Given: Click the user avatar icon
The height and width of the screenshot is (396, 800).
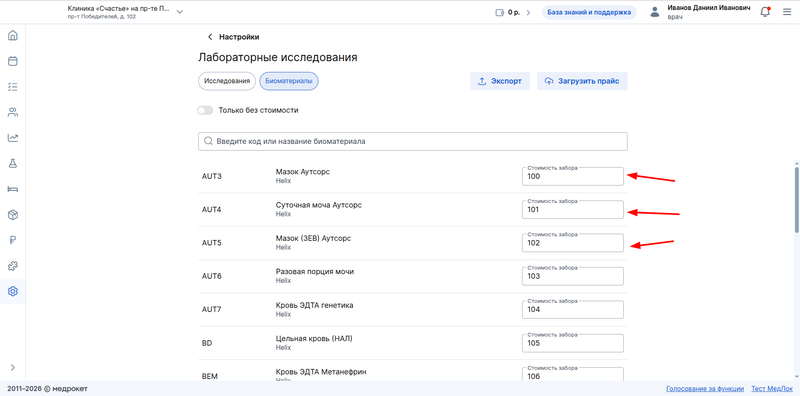Looking at the screenshot, I should [655, 13].
